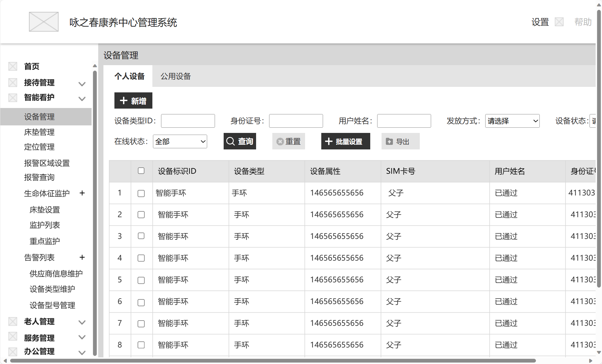Viewport: 602px width, 364px height.
Task: Click the 首页 menu icon
Action: 13,66
